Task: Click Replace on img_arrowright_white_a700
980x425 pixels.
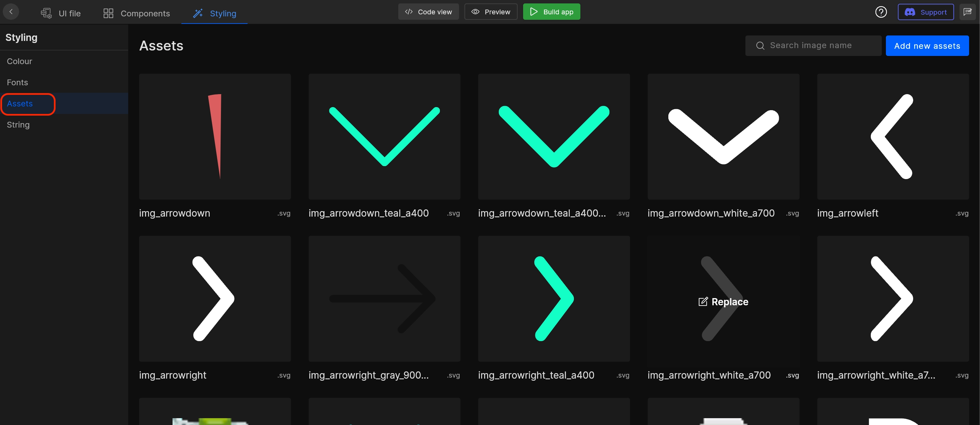Action: pos(723,302)
